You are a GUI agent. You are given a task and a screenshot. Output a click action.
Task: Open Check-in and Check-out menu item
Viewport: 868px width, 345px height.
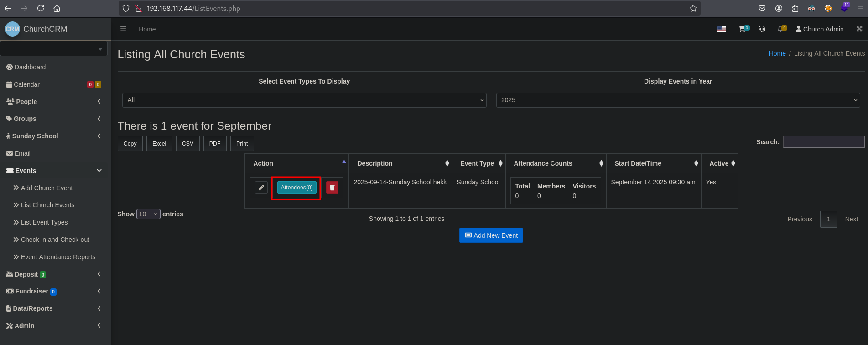(55, 240)
